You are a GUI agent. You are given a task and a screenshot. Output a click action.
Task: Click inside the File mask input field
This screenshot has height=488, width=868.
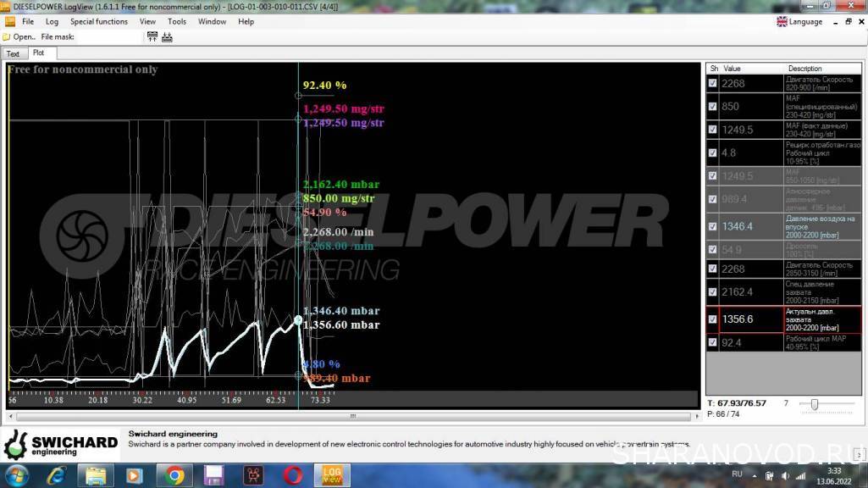tap(108, 37)
